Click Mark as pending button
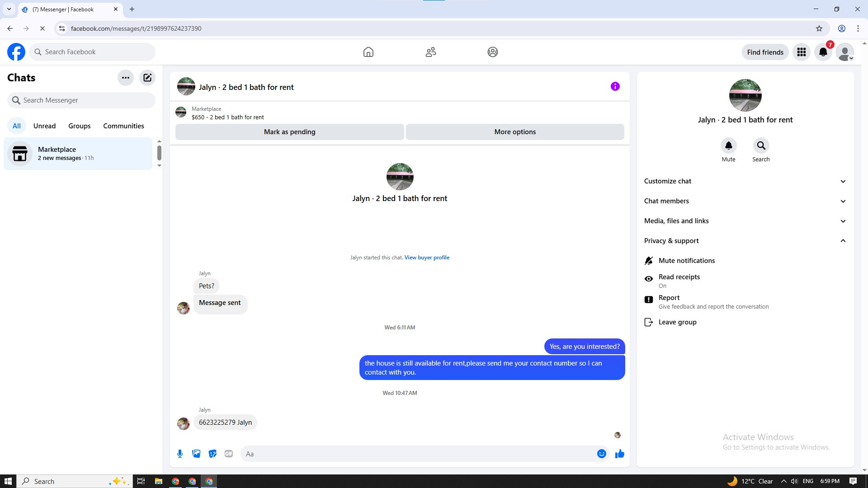 289,132
